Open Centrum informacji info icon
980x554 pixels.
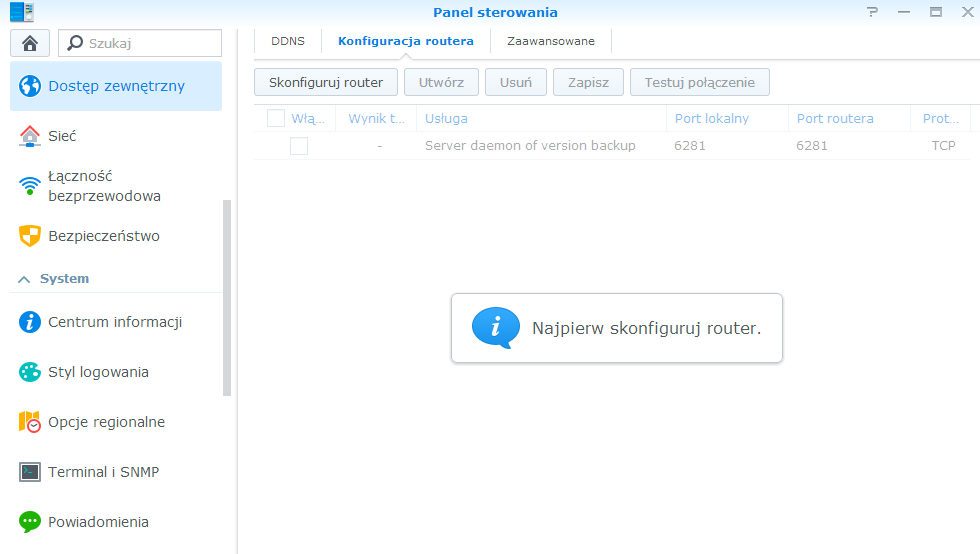pyautogui.click(x=30, y=322)
